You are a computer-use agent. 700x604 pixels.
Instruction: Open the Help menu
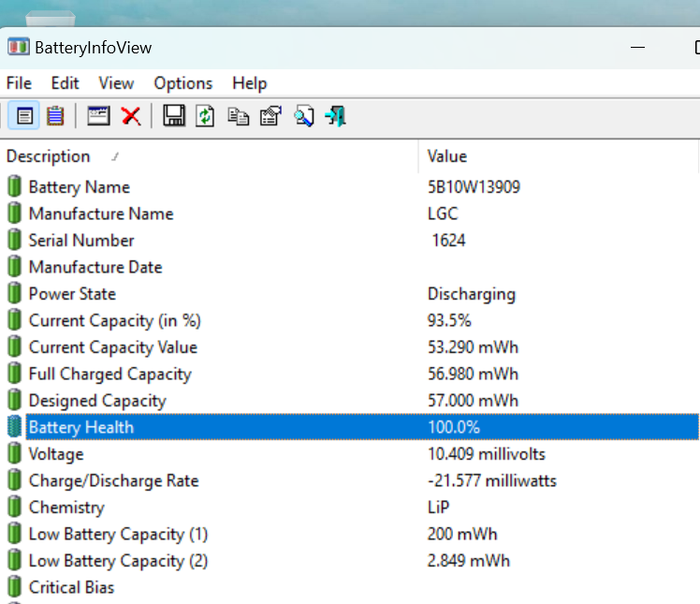tap(250, 83)
